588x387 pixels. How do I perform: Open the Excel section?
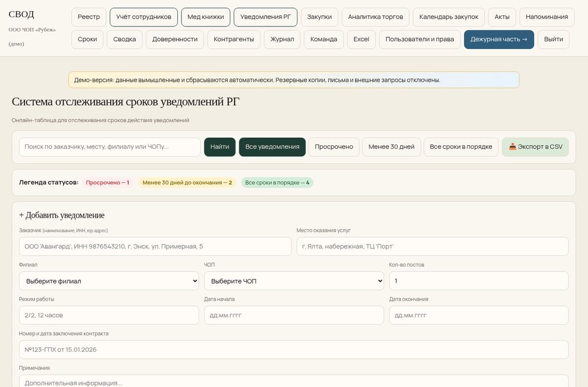click(x=362, y=39)
